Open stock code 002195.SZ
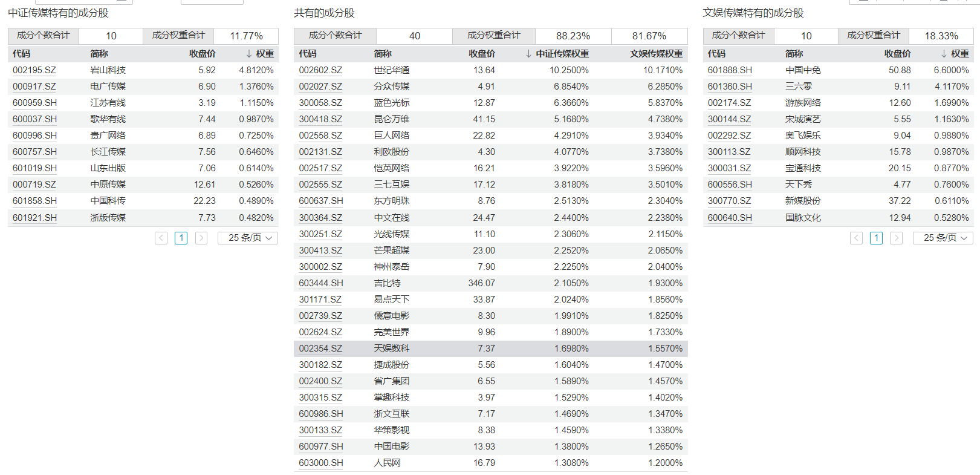Image resolution: width=980 pixels, height=475 pixels. [34, 70]
